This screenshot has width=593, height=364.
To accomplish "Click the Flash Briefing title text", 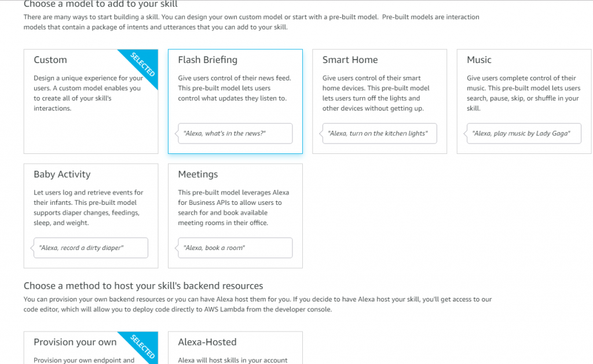I will tap(208, 60).
